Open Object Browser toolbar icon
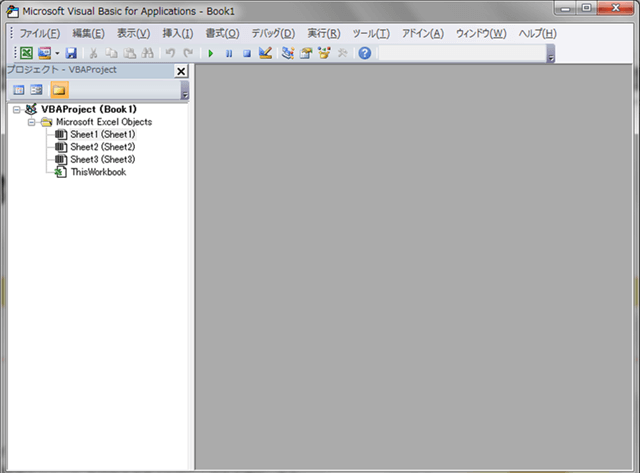640x473 pixels. (324, 53)
